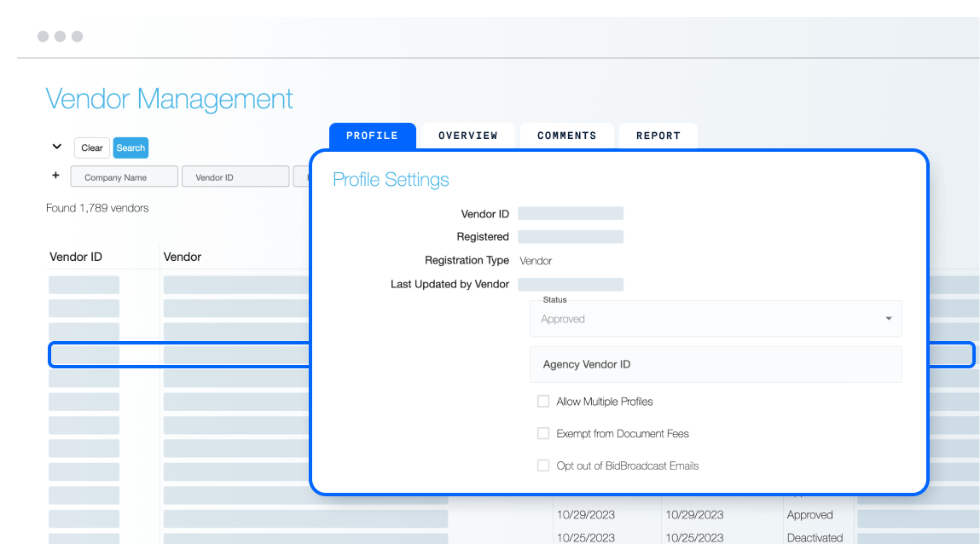Screen dimensions: 980x544
Task: Click the Clear button to reset filters
Action: click(91, 148)
